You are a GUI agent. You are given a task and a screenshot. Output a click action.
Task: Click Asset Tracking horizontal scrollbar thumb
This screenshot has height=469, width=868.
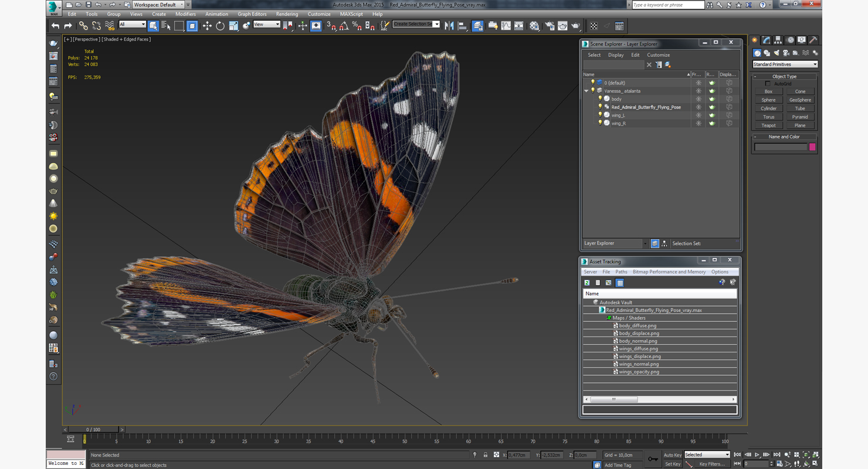pyautogui.click(x=613, y=399)
